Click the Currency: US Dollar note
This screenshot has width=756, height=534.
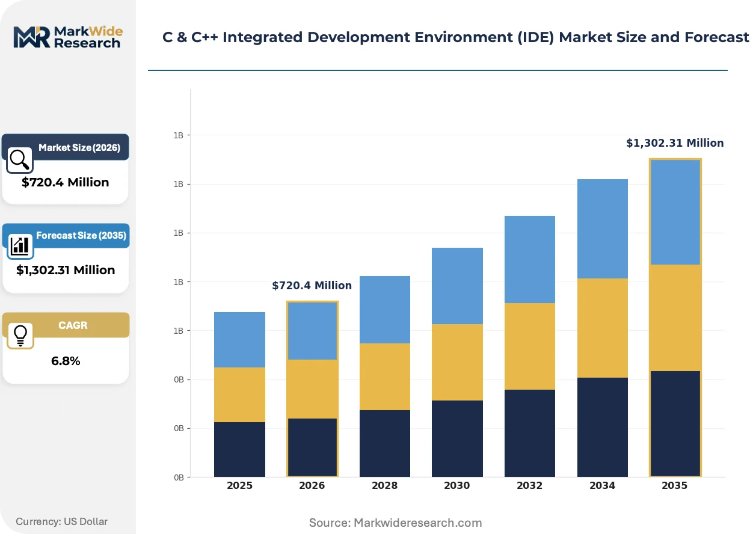click(62, 521)
